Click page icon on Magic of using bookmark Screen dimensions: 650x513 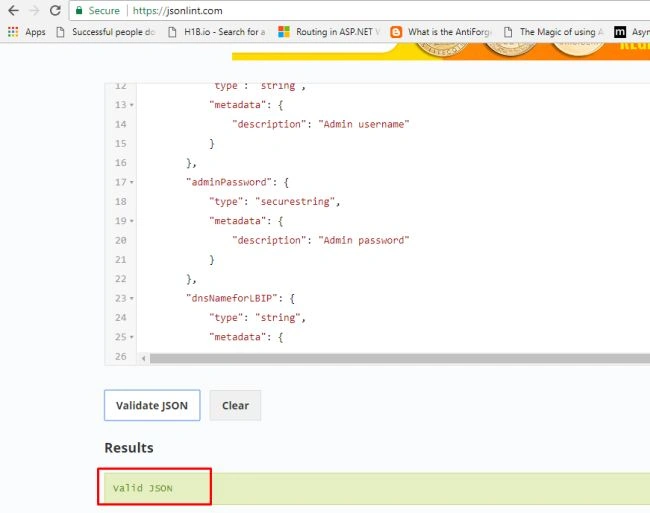click(508, 32)
